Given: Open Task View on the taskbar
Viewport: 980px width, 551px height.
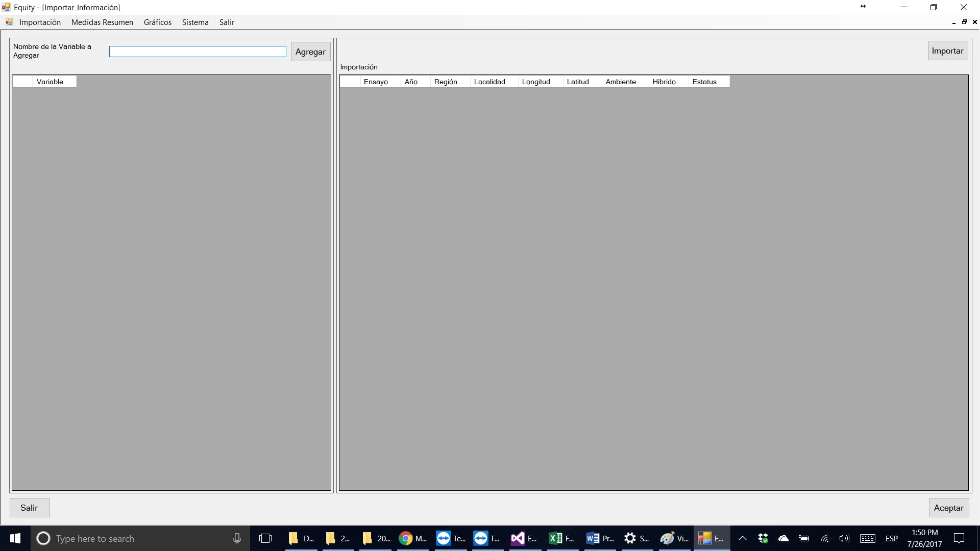Looking at the screenshot, I should tap(265, 538).
